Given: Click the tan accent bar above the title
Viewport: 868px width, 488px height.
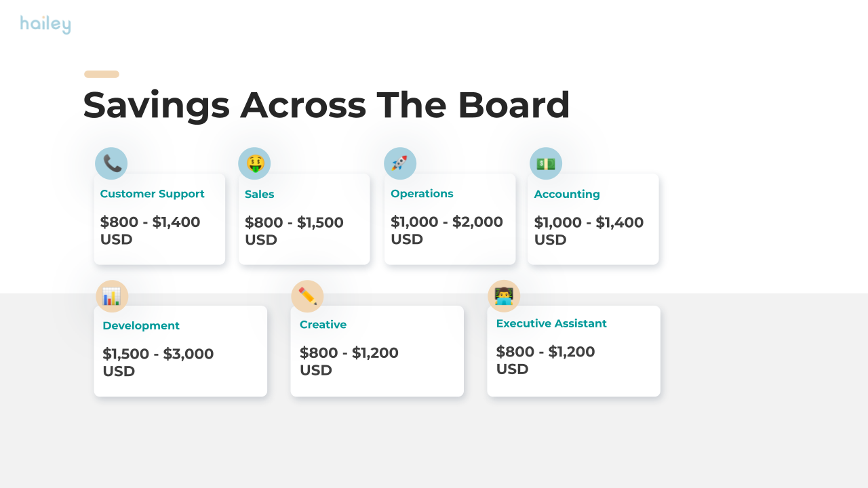Looking at the screenshot, I should coord(102,75).
